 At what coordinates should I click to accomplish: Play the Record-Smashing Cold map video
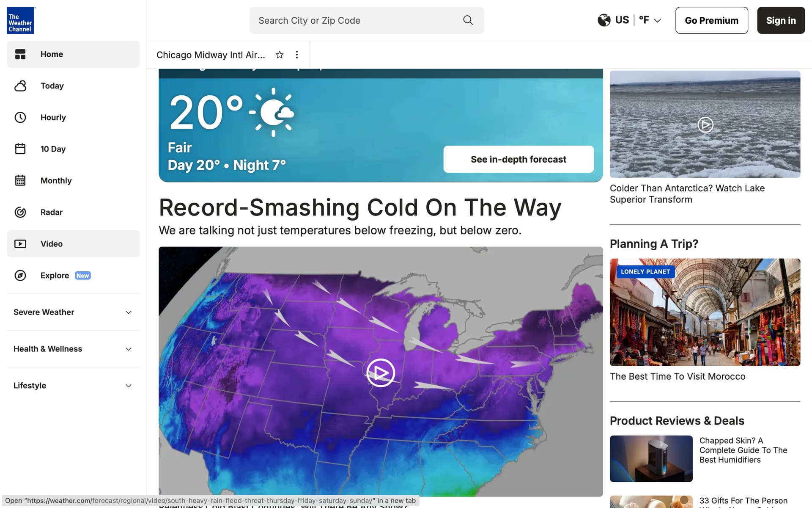381,373
